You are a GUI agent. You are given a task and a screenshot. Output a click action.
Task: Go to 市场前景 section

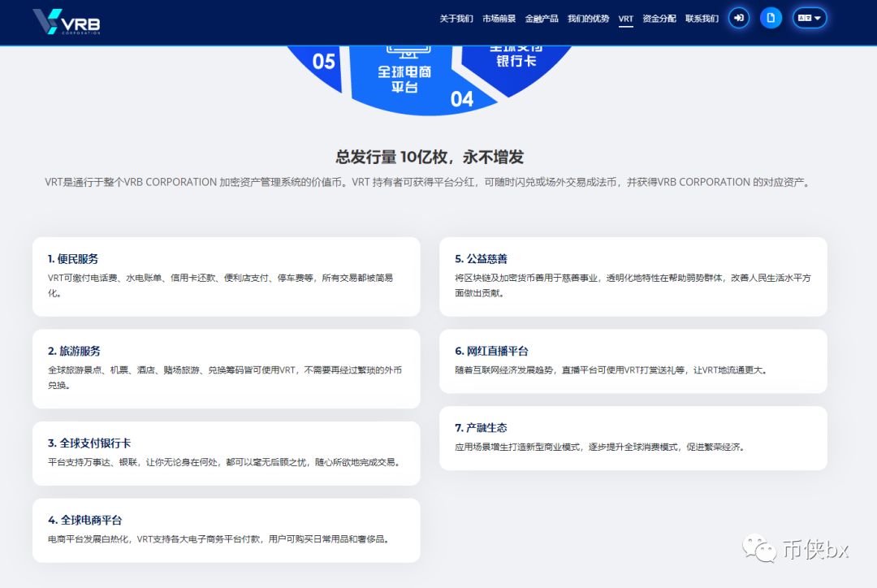(x=499, y=19)
